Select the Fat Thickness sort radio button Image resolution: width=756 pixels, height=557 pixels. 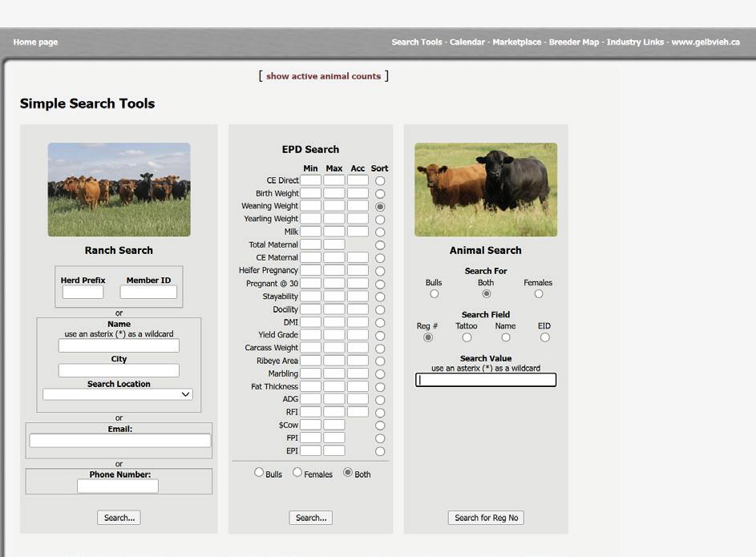click(380, 387)
